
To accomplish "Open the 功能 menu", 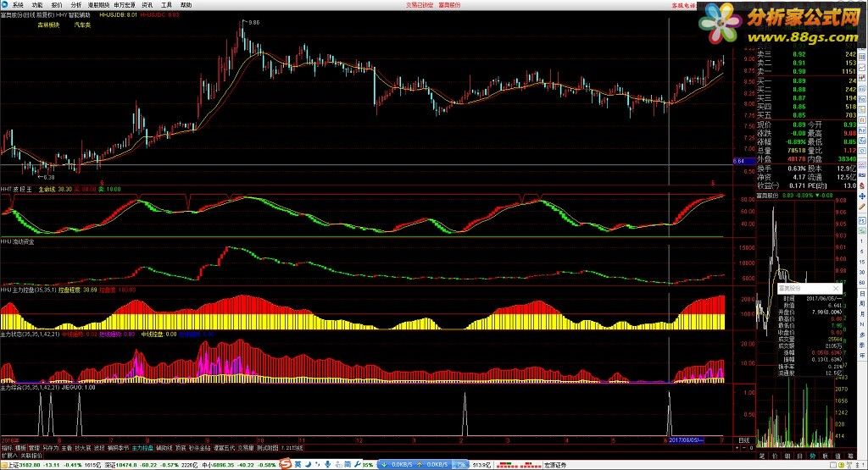I will [37, 5].
